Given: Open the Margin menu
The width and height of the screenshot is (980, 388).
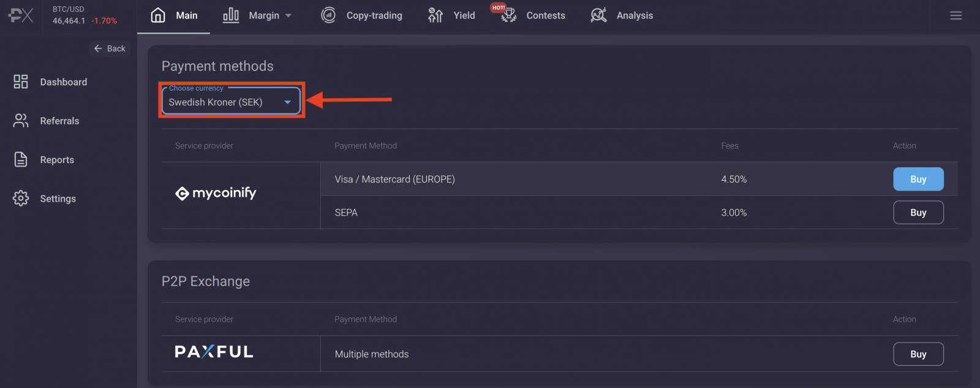Looking at the screenshot, I should (x=257, y=16).
